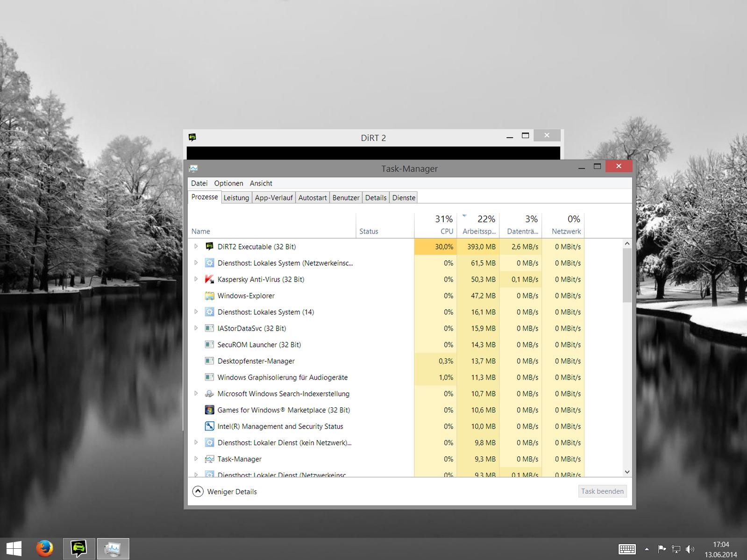Image resolution: width=747 pixels, height=560 pixels.
Task: Click the Task-Manager taskbar button
Action: click(113, 549)
